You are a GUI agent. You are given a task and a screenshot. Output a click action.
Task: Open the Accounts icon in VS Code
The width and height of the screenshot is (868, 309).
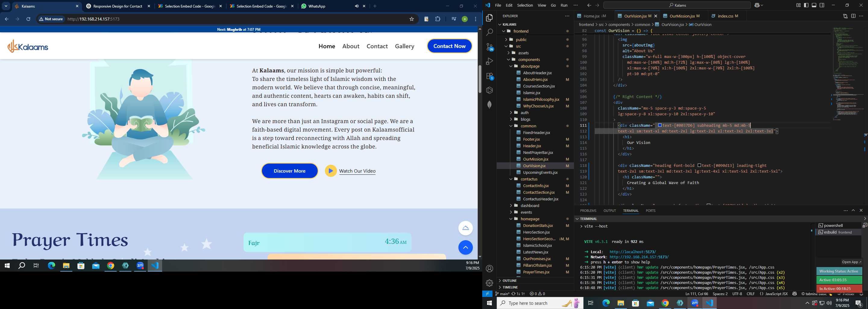tap(489, 269)
